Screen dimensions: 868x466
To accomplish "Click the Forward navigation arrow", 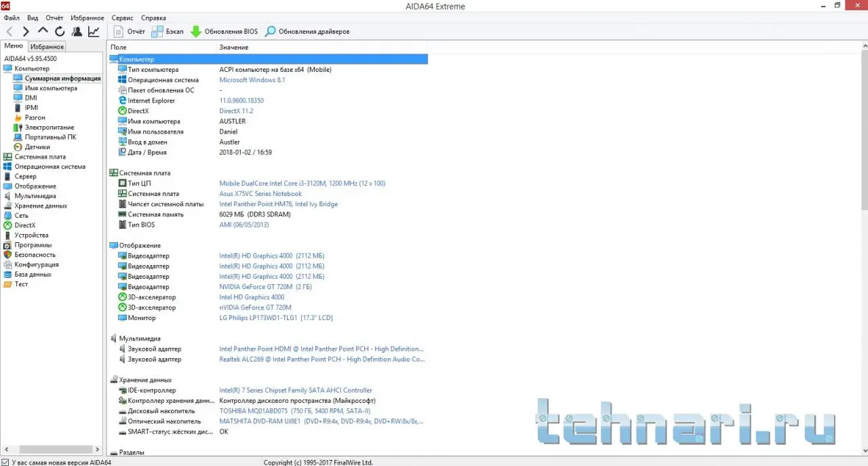I will click(x=26, y=31).
